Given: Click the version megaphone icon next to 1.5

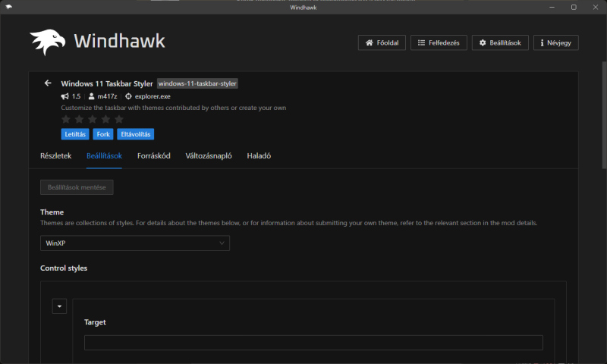Looking at the screenshot, I should pyautogui.click(x=64, y=96).
